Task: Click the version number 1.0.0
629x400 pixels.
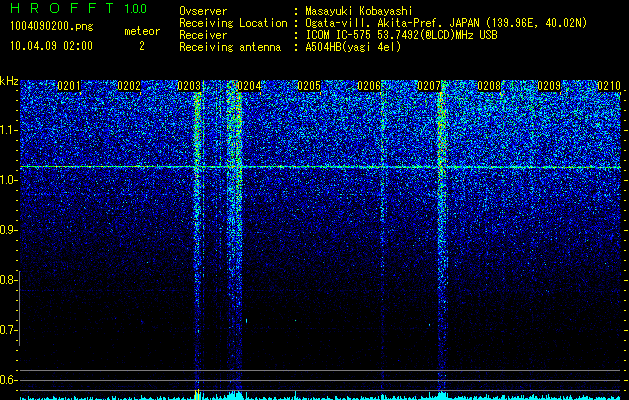Action: tap(136, 8)
